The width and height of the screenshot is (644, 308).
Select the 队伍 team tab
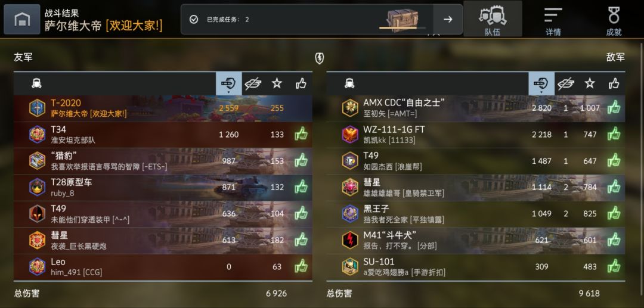click(493, 19)
